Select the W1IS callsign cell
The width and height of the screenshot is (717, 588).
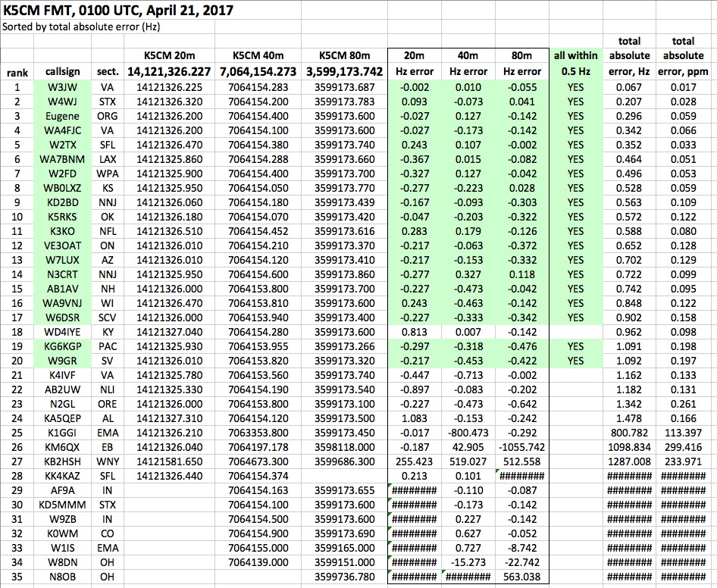(x=63, y=549)
